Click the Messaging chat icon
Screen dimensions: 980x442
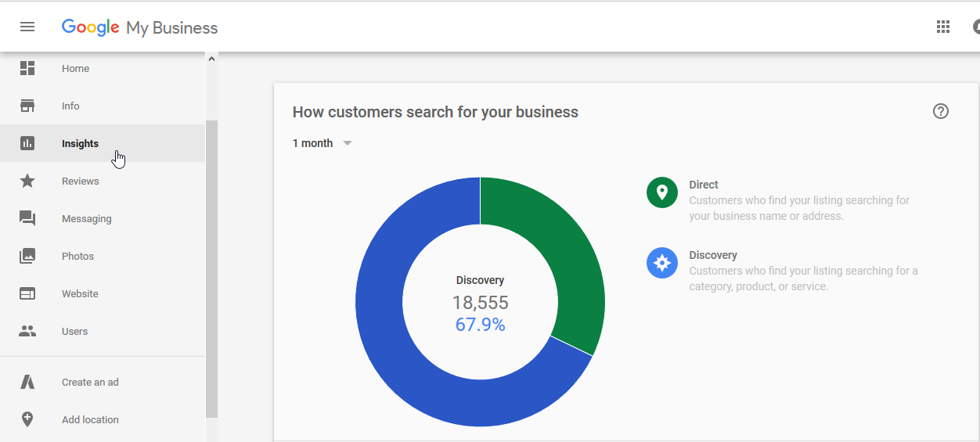[27, 218]
